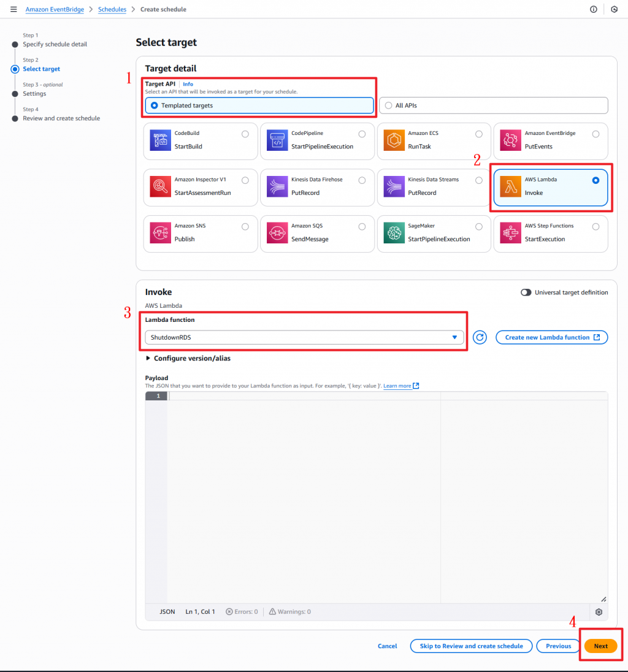Select CodeBuild StartBuild radio button
The image size is (628, 672).
point(245,134)
